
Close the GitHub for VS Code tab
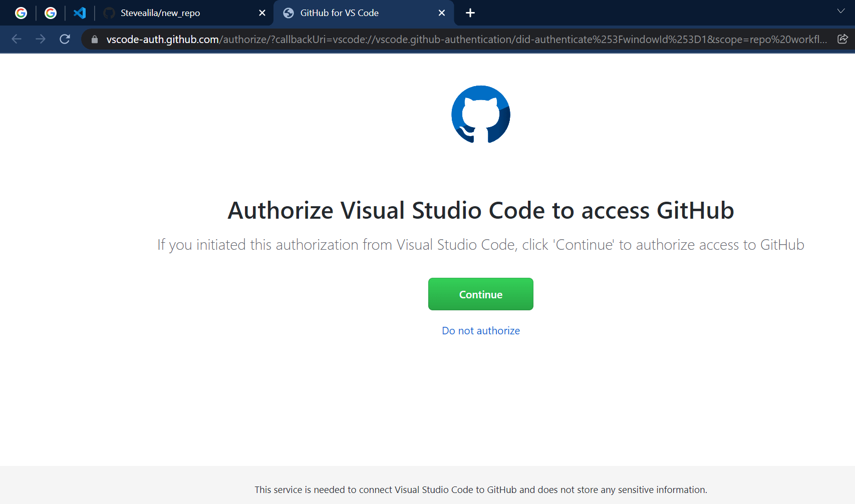(442, 13)
